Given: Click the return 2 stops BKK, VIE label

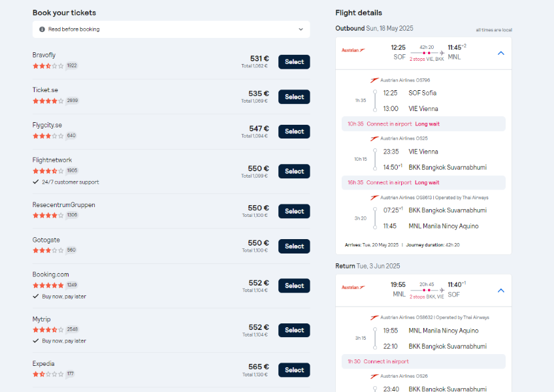Looking at the screenshot, I should pyautogui.click(x=427, y=297).
